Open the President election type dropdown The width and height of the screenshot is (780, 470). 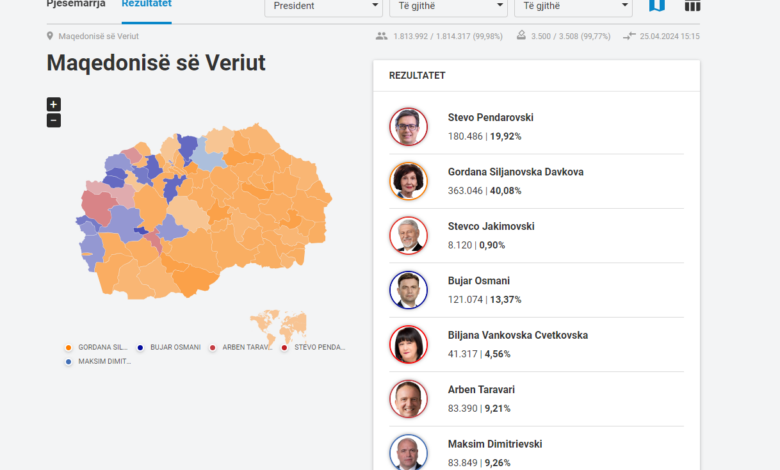[x=322, y=6]
